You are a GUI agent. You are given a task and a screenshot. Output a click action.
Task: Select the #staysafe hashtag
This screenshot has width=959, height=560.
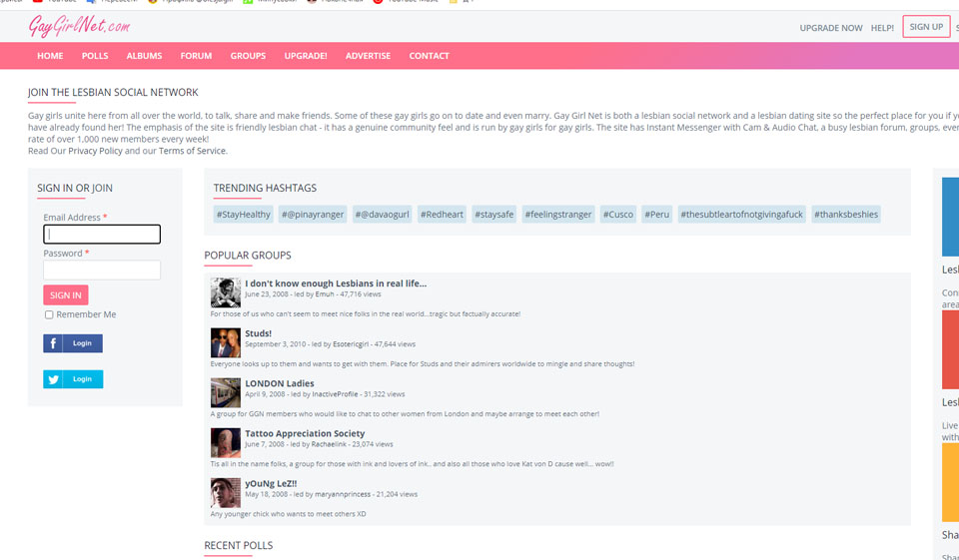pyautogui.click(x=494, y=214)
